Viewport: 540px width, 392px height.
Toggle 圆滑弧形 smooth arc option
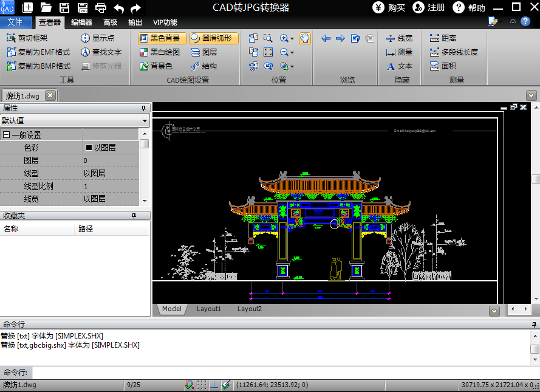click(213, 38)
